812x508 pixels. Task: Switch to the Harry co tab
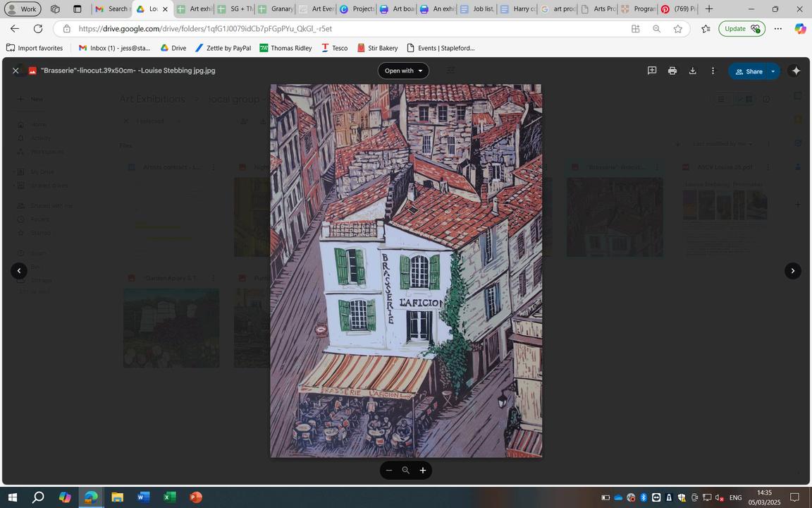pyautogui.click(x=517, y=8)
